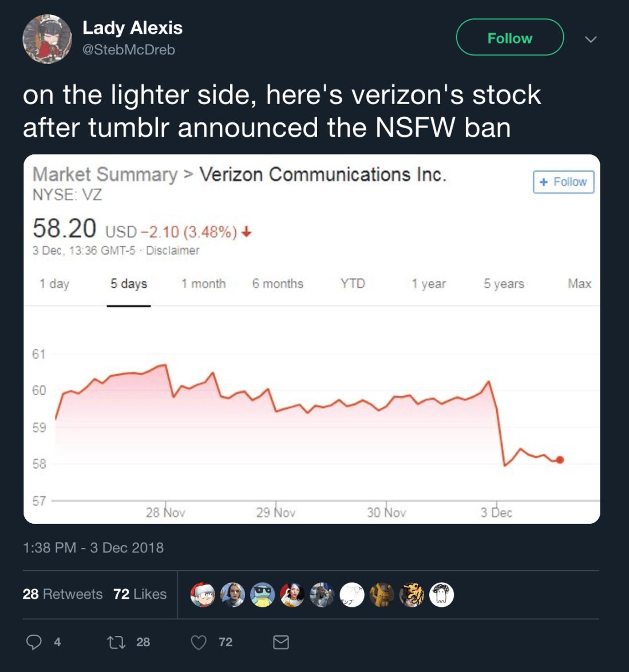The height and width of the screenshot is (672, 629).
Task: Click the heart like icon
Action: 199,642
